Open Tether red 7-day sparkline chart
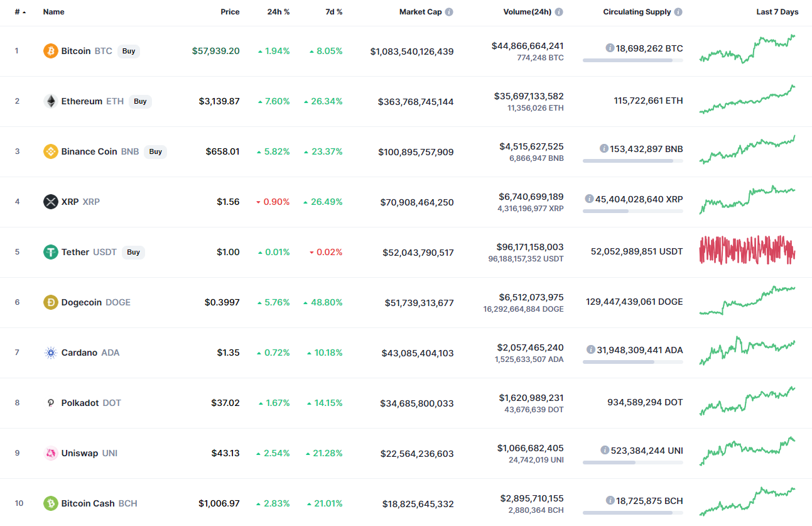 click(x=747, y=249)
